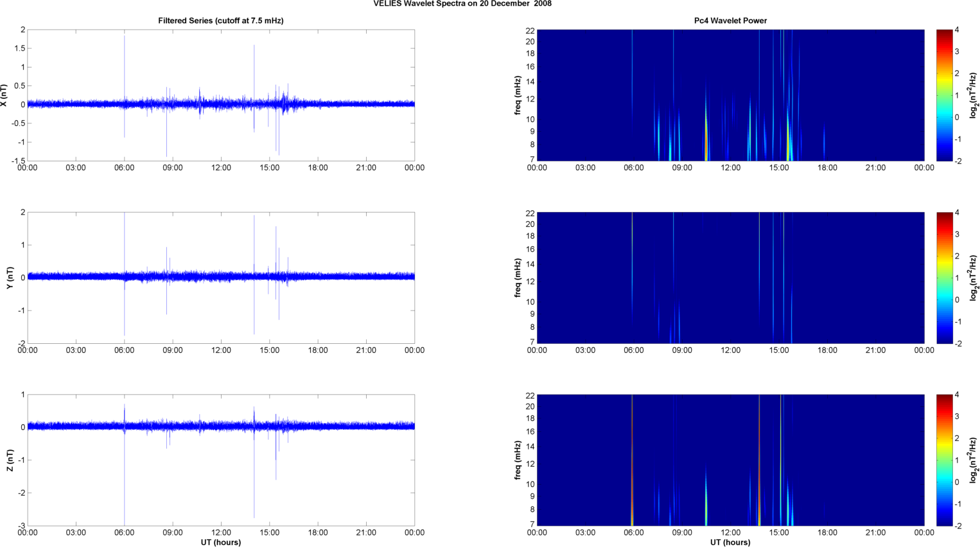Click the X component filtered time series plot
Screen dimensions: 980x547
coord(220,95)
